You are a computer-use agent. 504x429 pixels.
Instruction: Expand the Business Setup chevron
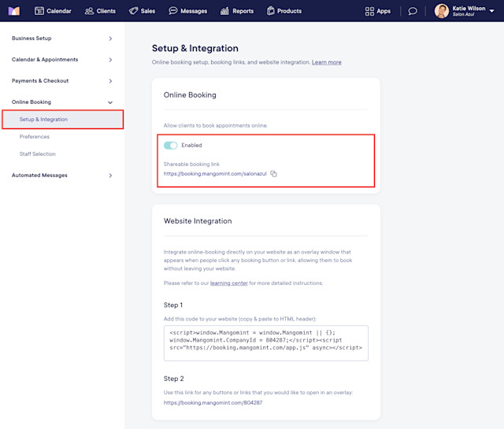point(110,39)
